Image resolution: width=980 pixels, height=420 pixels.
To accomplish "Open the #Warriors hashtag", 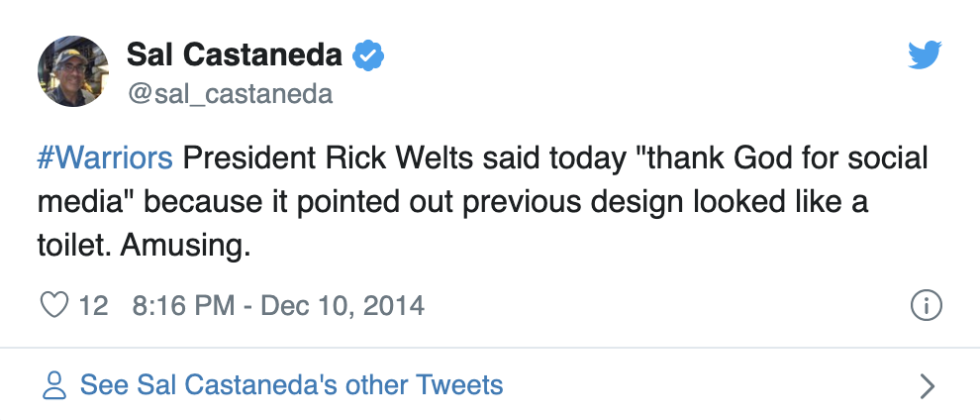I will pyautogui.click(x=105, y=158).
